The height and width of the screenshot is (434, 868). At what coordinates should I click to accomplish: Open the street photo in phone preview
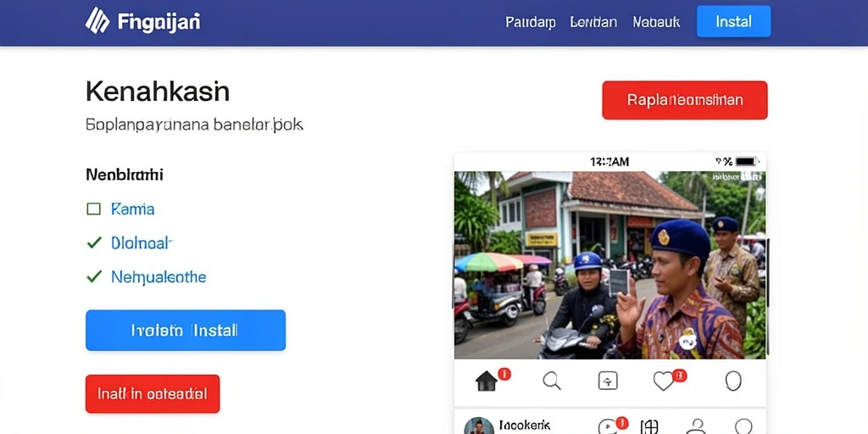pyautogui.click(x=610, y=265)
